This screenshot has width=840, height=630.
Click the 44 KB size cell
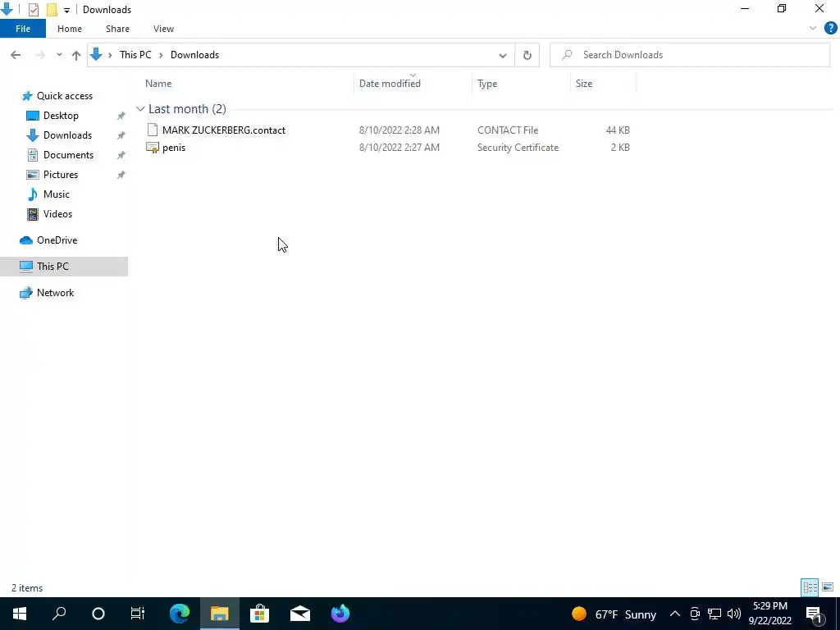(617, 130)
